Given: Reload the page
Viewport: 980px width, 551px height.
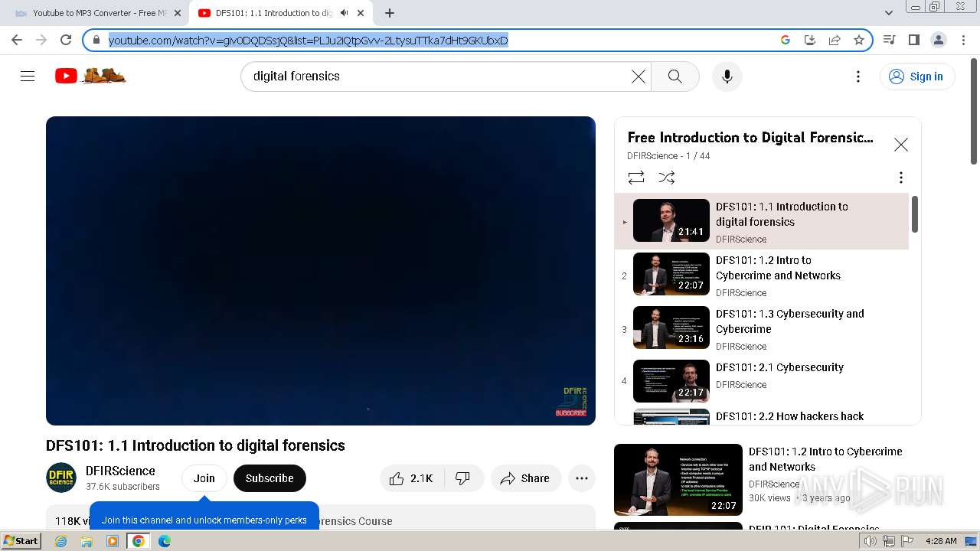Looking at the screenshot, I should [x=66, y=40].
